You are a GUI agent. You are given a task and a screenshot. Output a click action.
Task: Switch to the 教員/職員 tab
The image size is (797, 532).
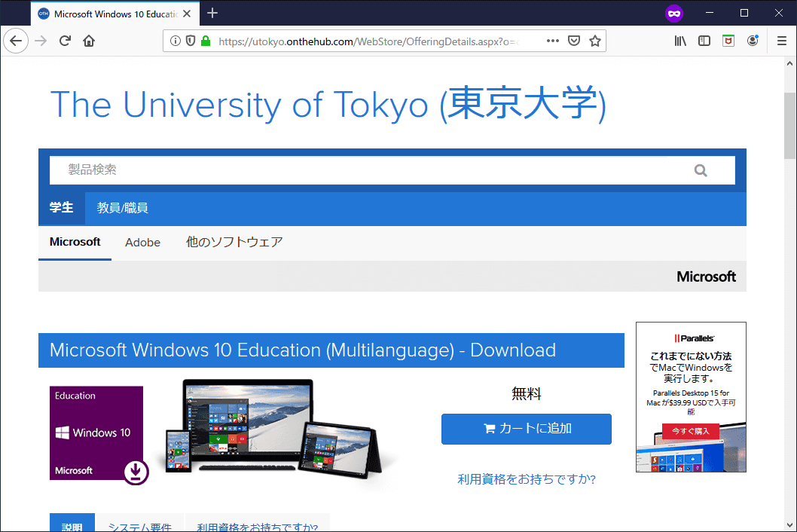click(x=122, y=208)
